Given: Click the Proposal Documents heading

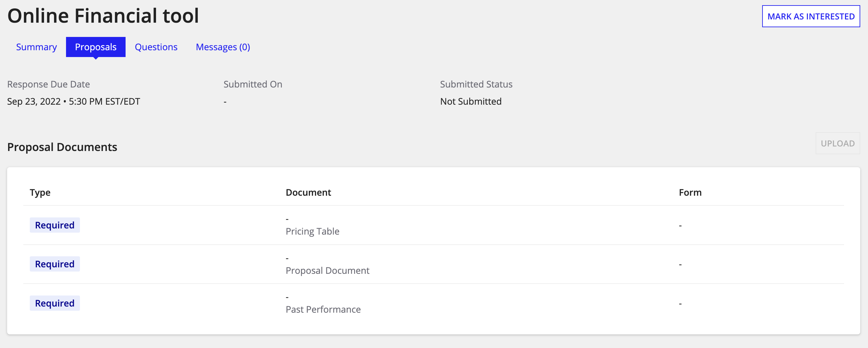Looking at the screenshot, I should 62,147.
